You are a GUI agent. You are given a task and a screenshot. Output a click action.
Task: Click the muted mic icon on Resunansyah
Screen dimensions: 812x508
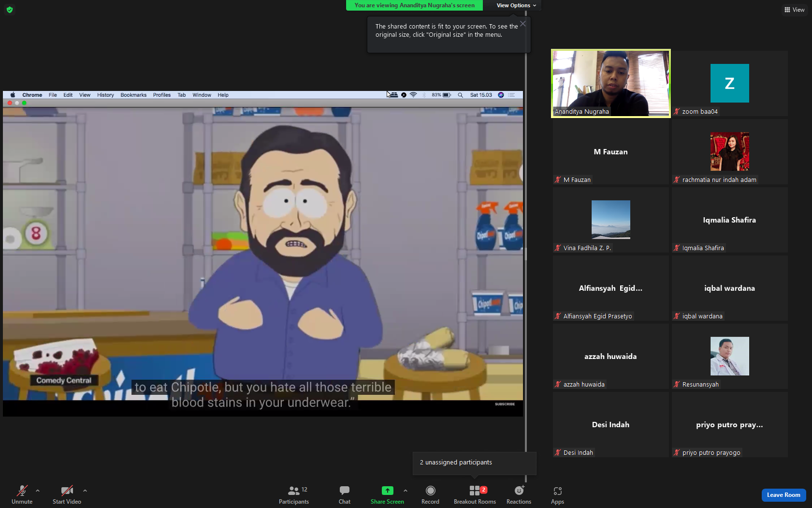(677, 384)
